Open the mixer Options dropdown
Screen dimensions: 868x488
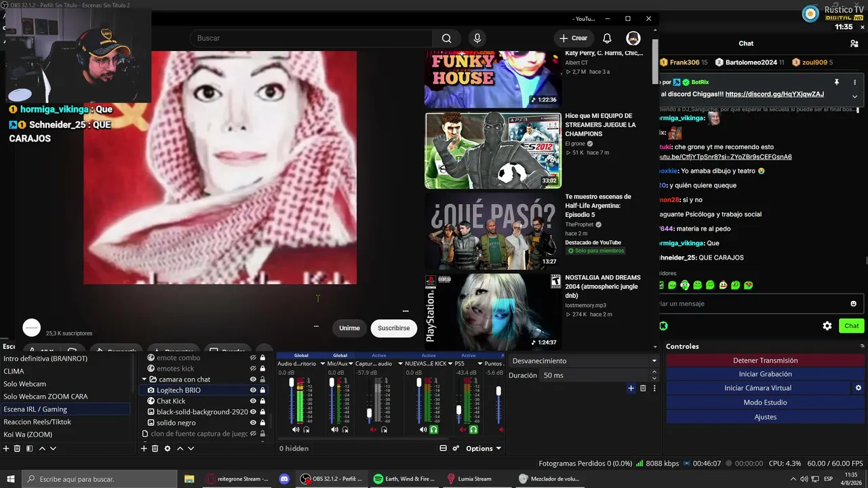pyautogui.click(x=484, y=449)
